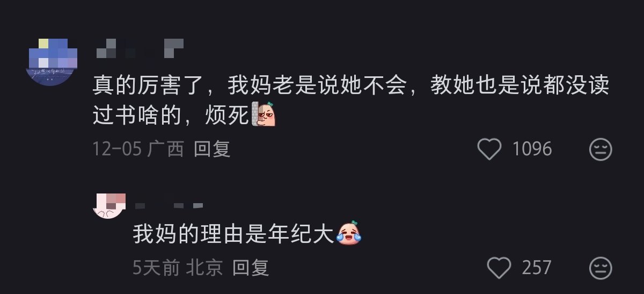Viewport: 644px width, 294px height.
Task: Tap the reply author's blurred username
Action: pyautogui.click(x=169, y=205)
